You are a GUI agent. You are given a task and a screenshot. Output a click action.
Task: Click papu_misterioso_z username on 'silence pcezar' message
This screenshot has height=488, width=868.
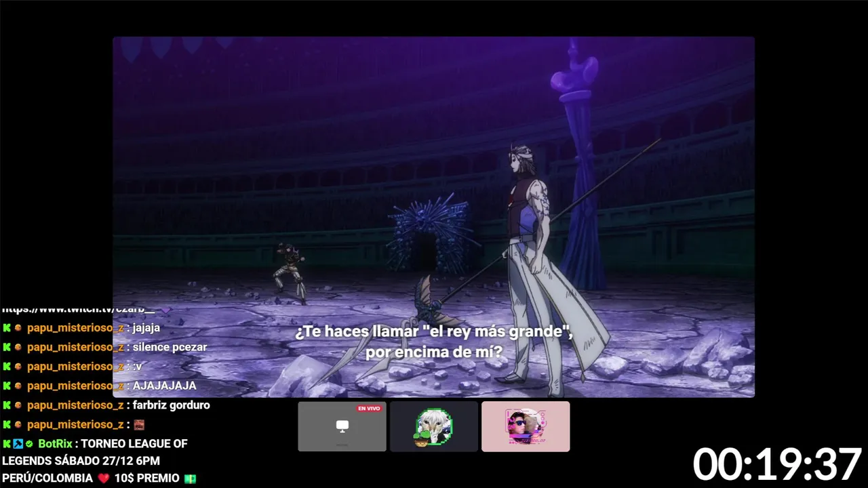75,347
